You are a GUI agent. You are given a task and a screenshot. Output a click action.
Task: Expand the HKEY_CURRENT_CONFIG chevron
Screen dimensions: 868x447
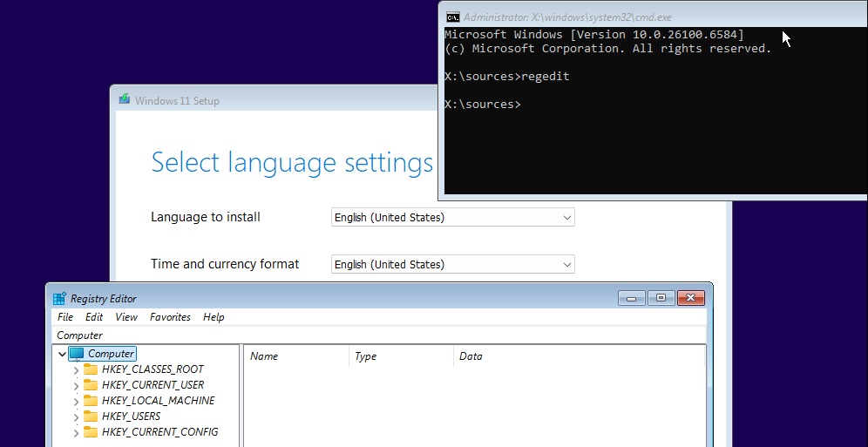point(77,432)
